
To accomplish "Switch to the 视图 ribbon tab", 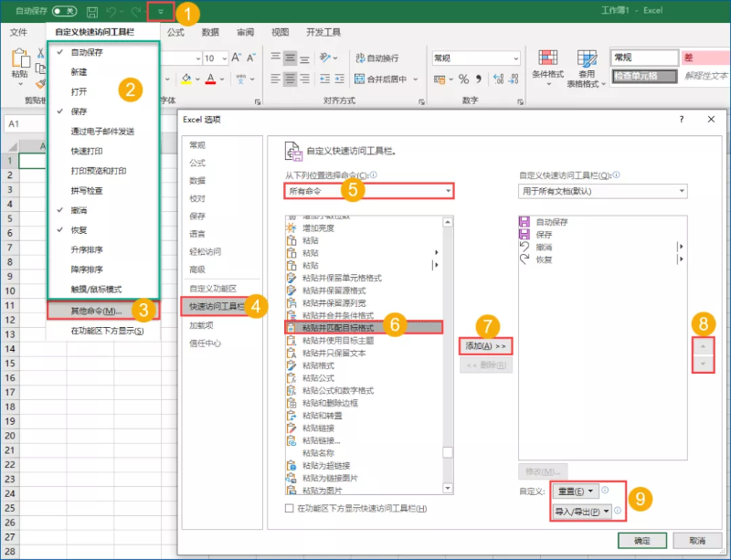I will click(x=281, y=32).
